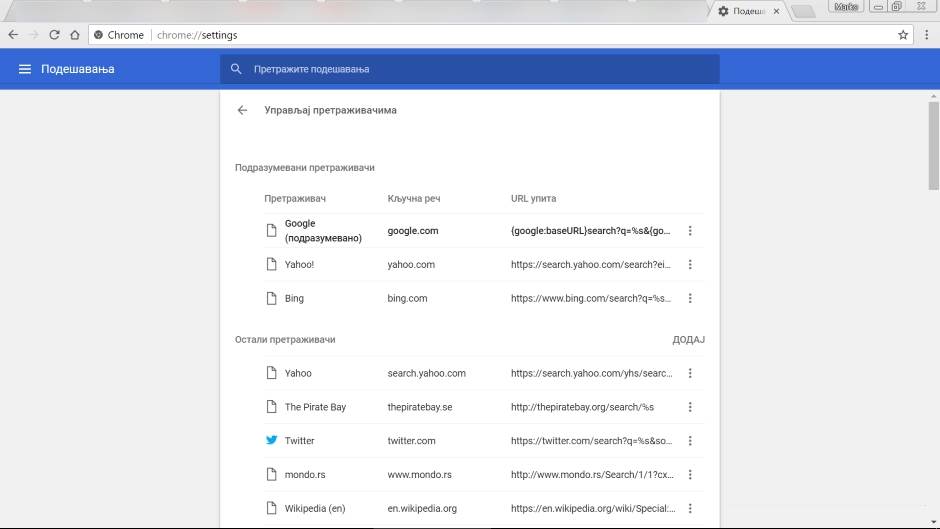Bookmark this page with the star icon
This screenshot has width=940, height=529.
[x=903, y=35]
